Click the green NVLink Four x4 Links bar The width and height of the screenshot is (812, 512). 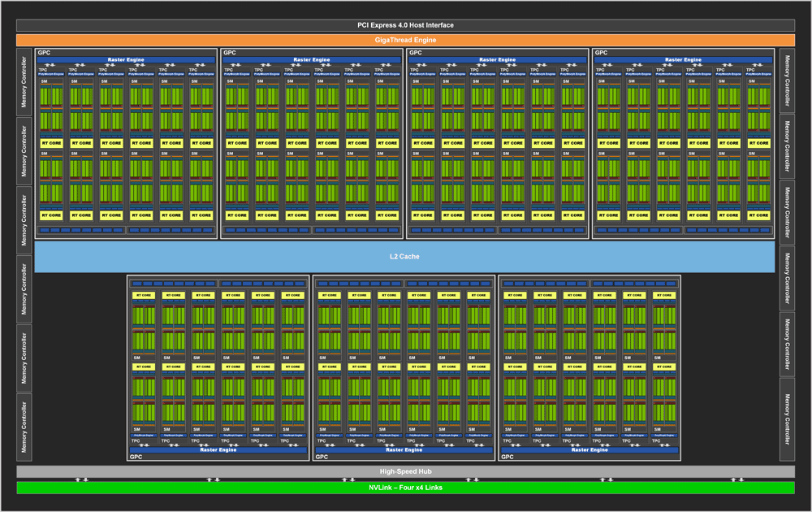(x=405, y=488)
